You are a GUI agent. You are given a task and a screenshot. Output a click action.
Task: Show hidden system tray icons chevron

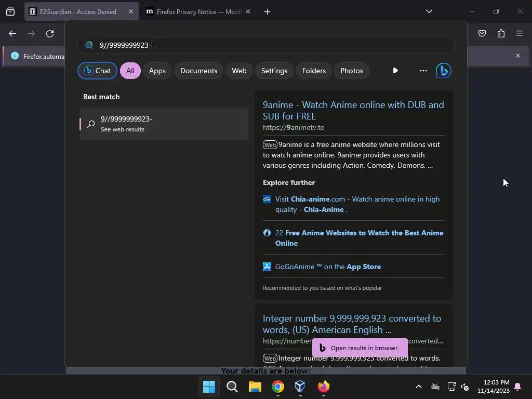click(419, 387)
